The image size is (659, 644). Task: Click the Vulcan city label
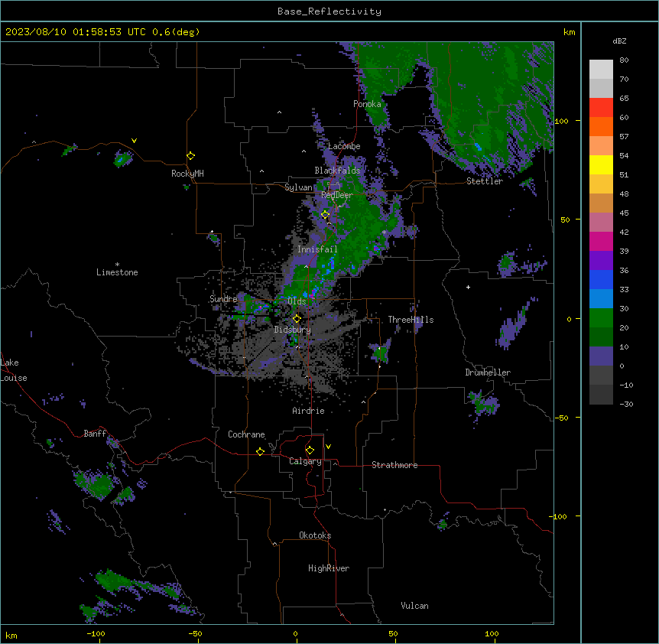415,606
